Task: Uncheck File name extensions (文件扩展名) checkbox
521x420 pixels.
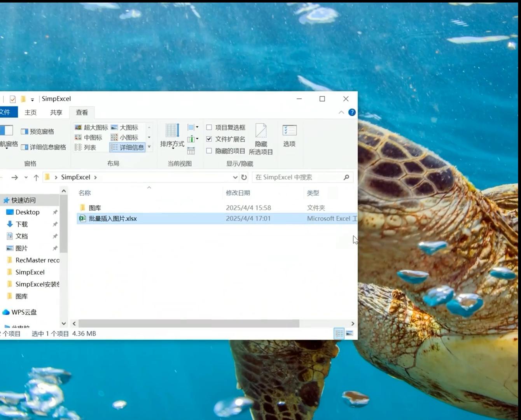Action: click(209, 139)
